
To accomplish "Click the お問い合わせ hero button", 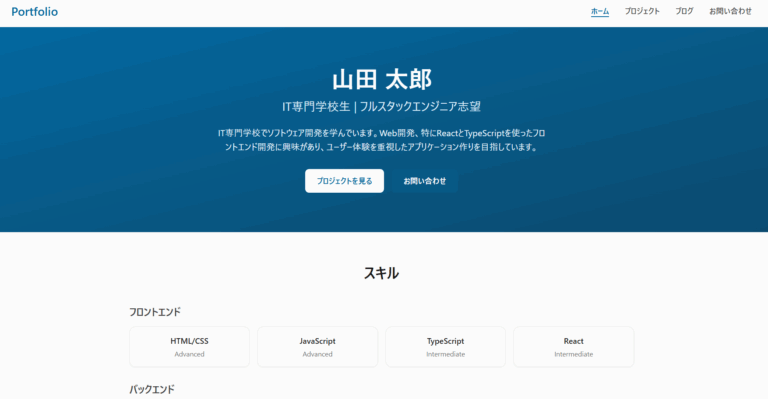I will click(x=425, y=181).
